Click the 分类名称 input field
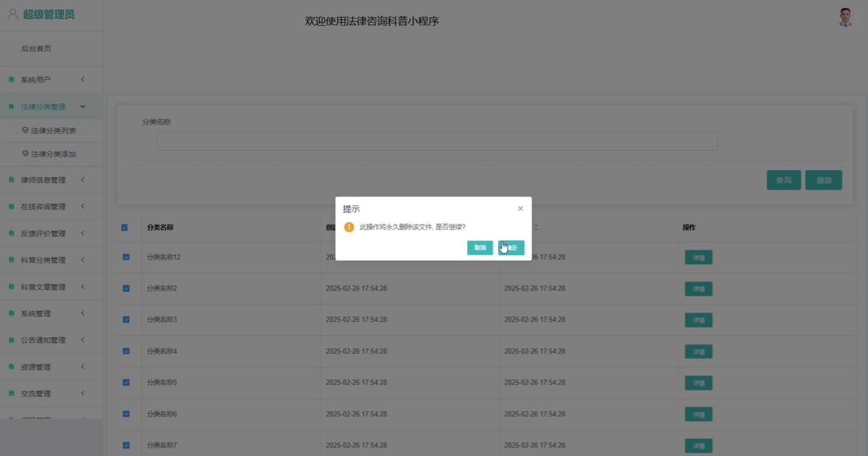The image size is (868, 456). click(x=437, y=141)
